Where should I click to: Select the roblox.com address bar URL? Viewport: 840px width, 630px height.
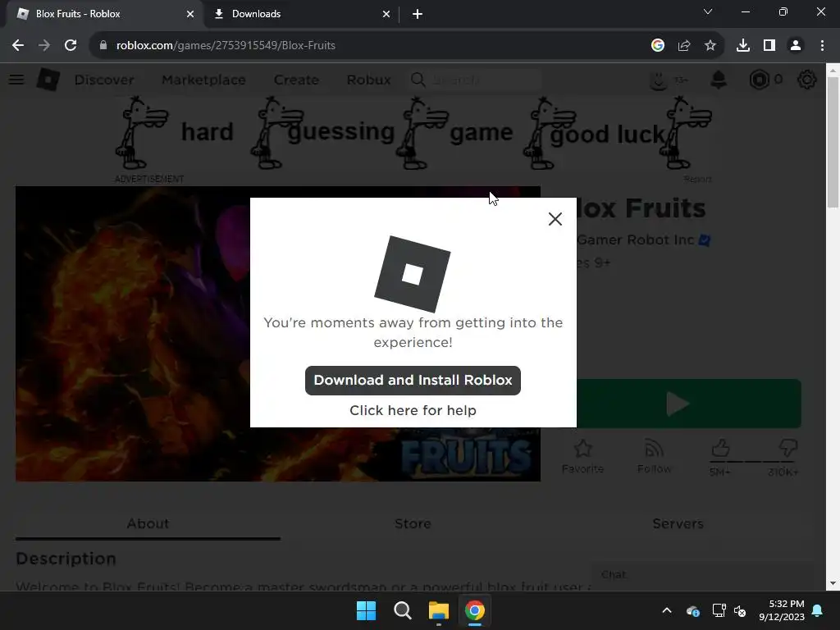point(226,46)
